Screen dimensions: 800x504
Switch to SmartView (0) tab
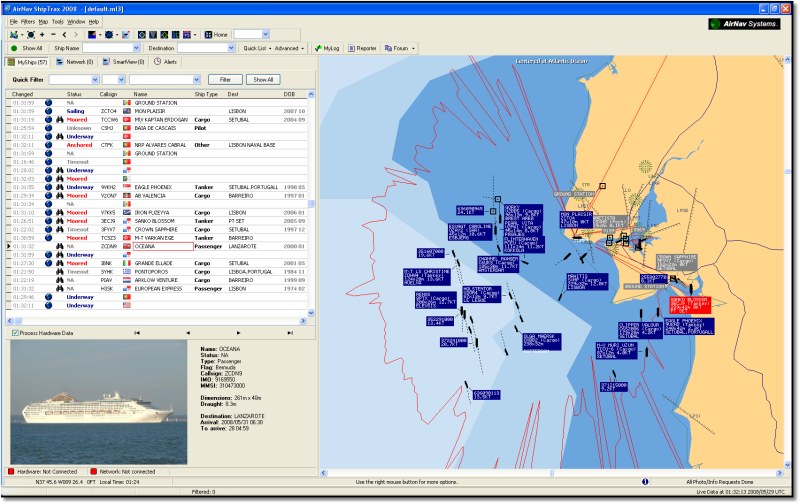[x=123, y=62]
